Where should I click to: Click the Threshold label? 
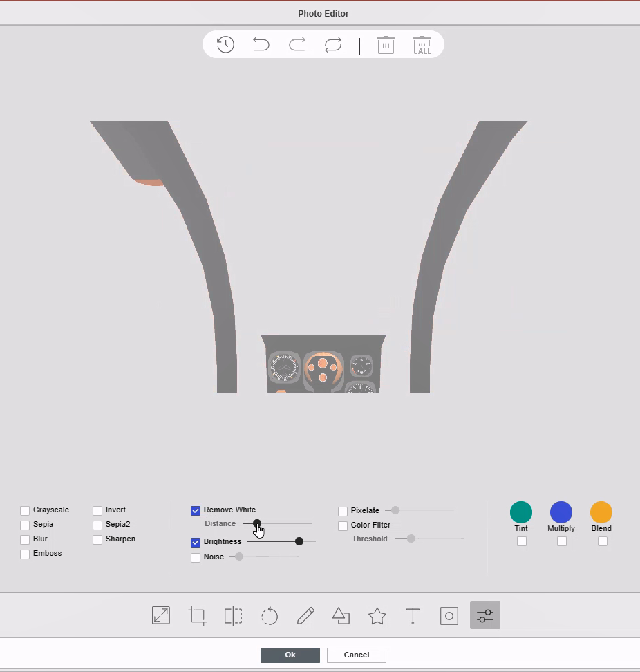370,539
